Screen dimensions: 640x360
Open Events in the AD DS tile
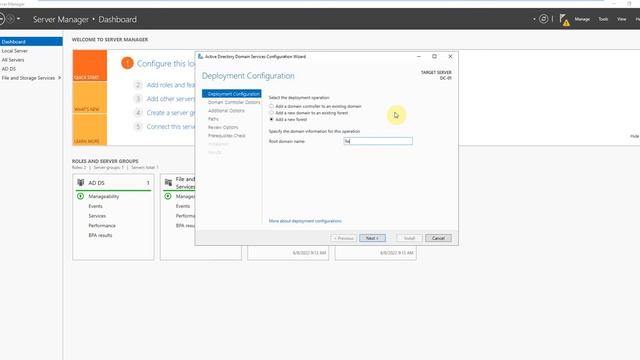(x=96, y=206)
